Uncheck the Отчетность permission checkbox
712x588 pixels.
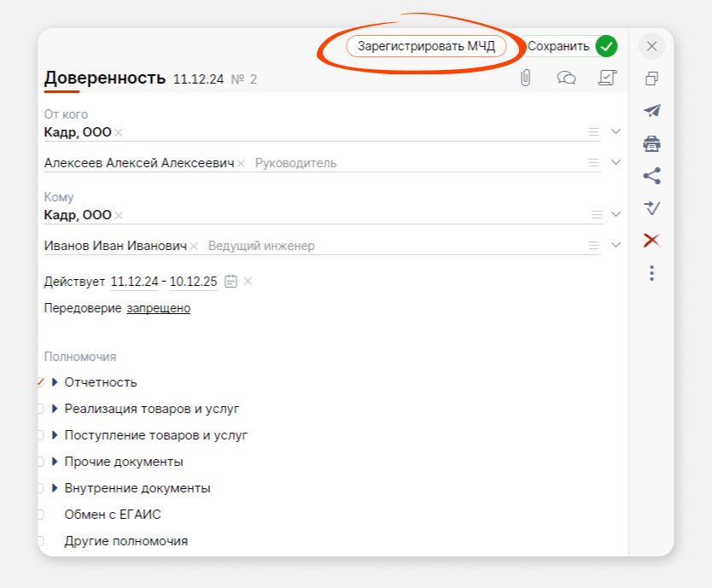click(x=40, y=382)
